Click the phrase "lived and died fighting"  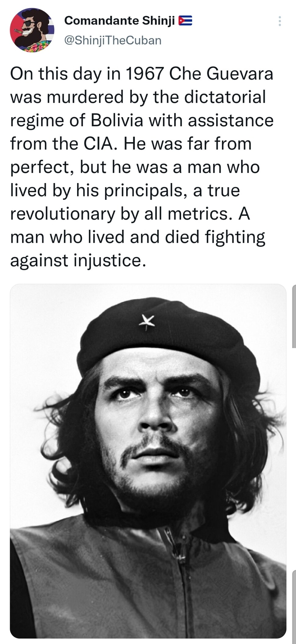177,237
